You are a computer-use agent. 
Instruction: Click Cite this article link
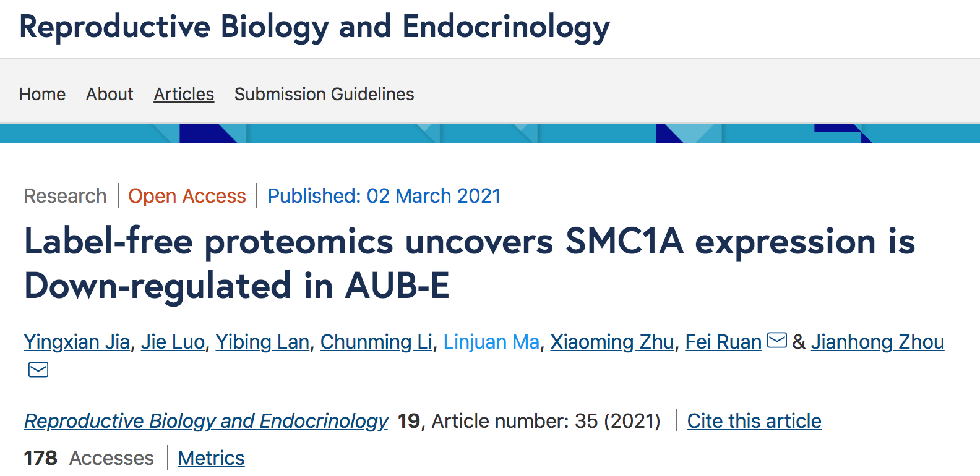(x=754, y=421)
